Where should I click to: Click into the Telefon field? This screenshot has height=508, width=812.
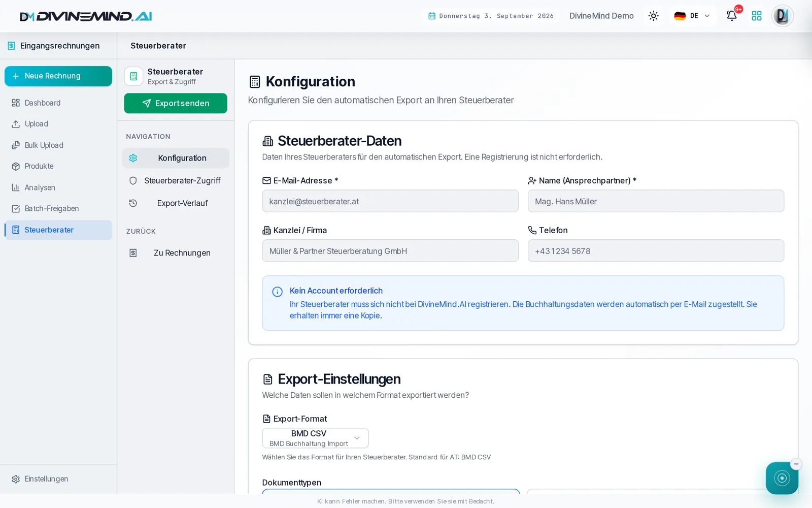tap(656, 251)
